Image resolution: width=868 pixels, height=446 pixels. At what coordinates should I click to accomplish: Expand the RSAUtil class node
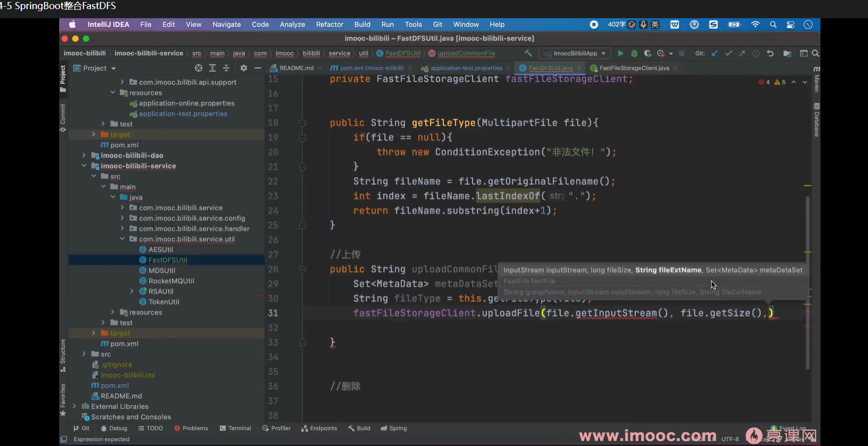point(132,291)
